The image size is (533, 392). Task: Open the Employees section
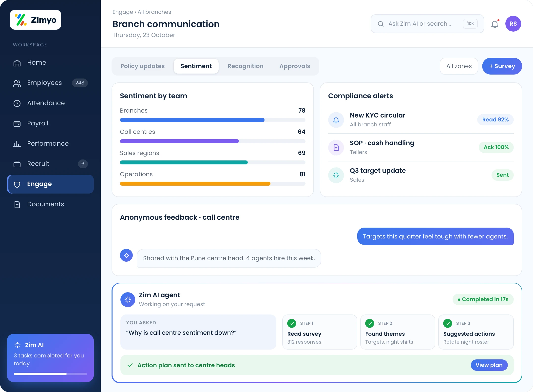(x=50, y=83)
